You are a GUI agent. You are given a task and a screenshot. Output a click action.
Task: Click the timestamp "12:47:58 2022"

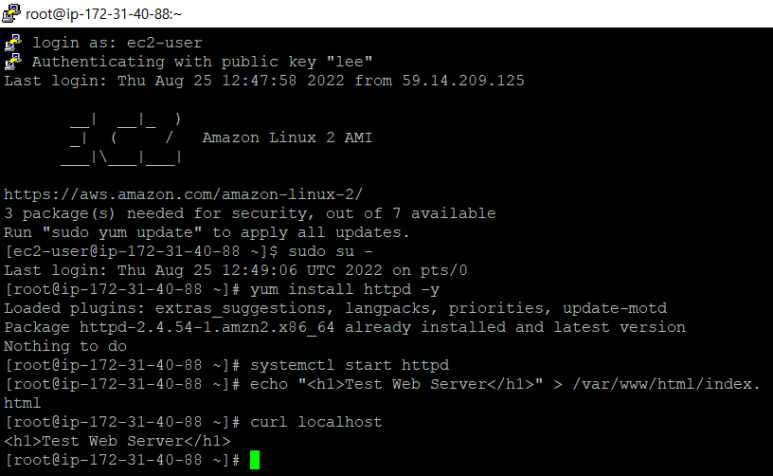tap(283, 80)
